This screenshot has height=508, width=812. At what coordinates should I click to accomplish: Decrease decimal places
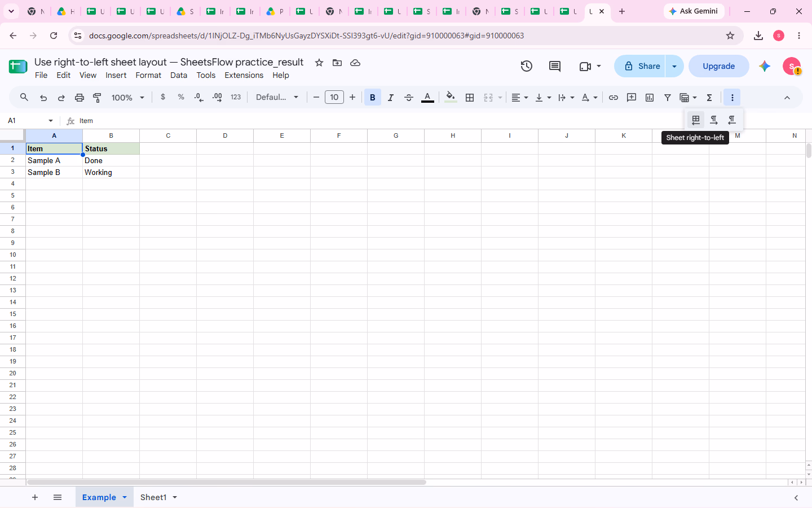tap(199, 98)
